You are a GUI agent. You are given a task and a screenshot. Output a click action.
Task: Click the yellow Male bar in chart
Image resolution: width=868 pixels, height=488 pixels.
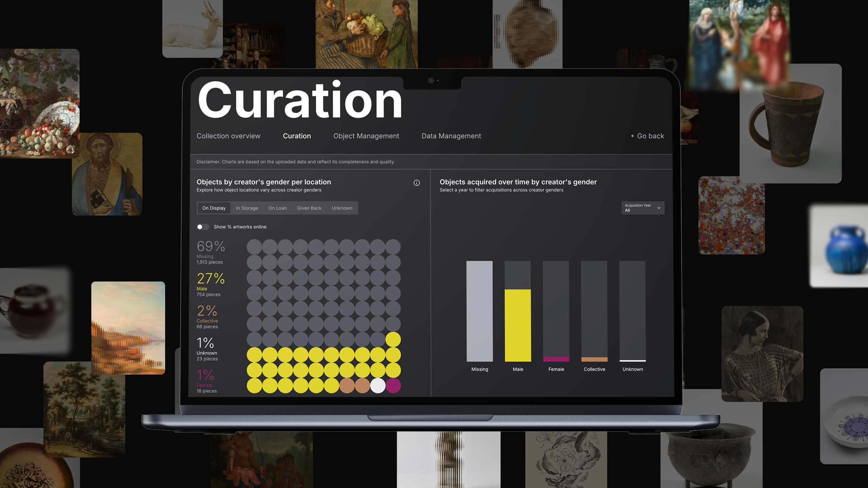click(x=518, y=325)
